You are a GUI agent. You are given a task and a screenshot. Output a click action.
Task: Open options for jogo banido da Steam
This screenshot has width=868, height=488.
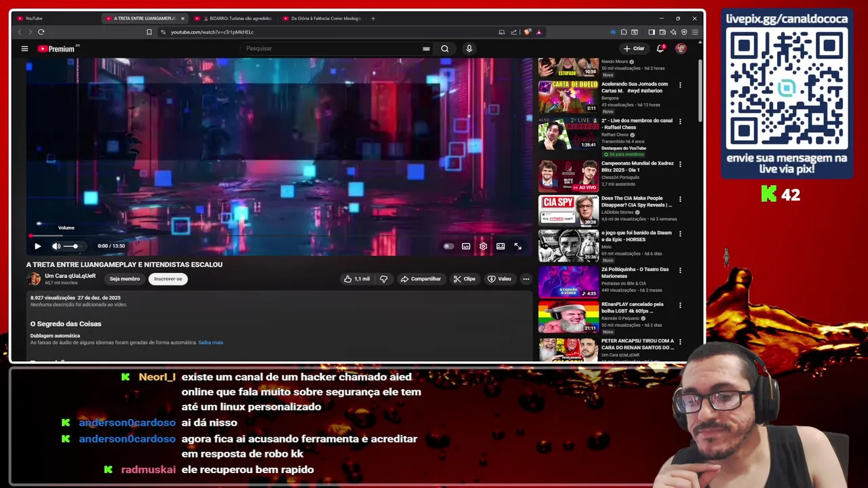click(680, 234)
